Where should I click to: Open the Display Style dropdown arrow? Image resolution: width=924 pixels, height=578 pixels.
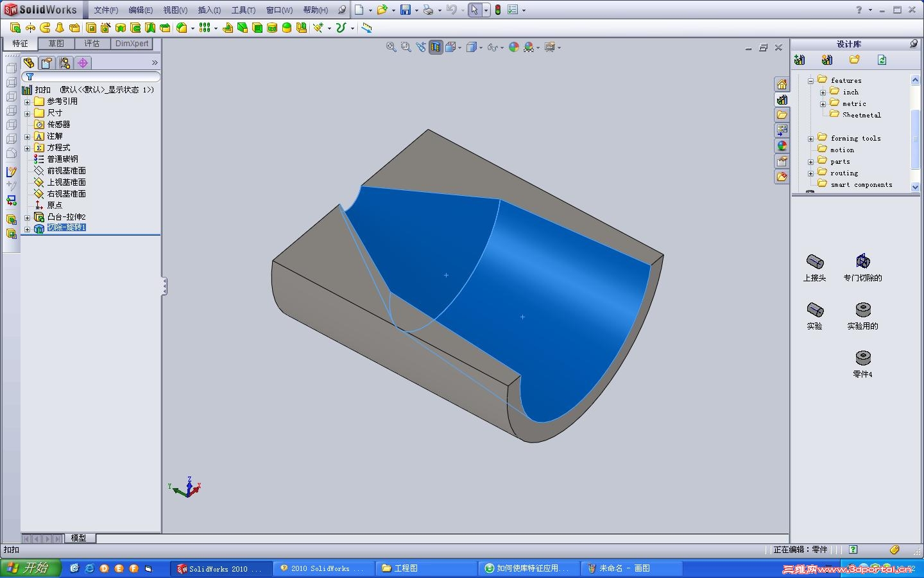click(x=481, y=48)
